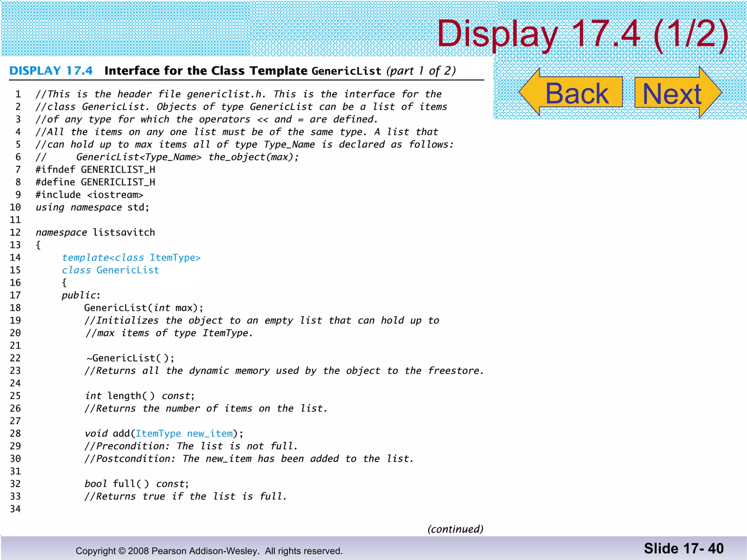Screen dimensions: 747x560
Task: Click the 'Slide 17- 40' slide number
Action: click(684, 548)
